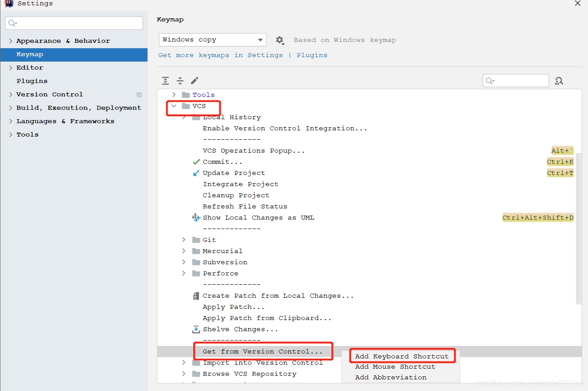588x391 pixels.
Task: Expand the Git keymap group
Action: tap(184, 240)
